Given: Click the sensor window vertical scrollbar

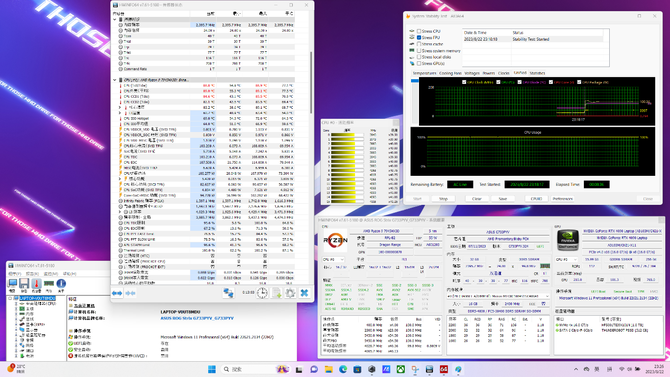Looking at the screenshot, I should coord(311,83).
